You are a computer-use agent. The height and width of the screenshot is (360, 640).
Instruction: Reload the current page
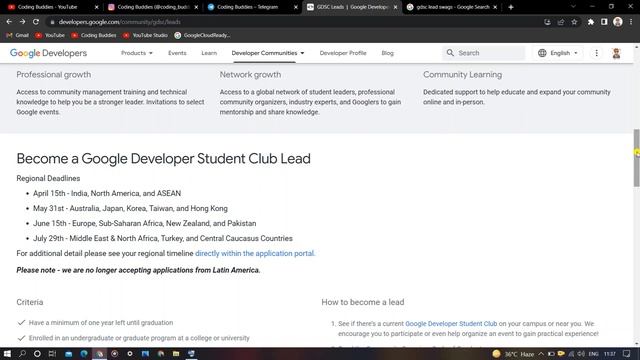(36, 22)
